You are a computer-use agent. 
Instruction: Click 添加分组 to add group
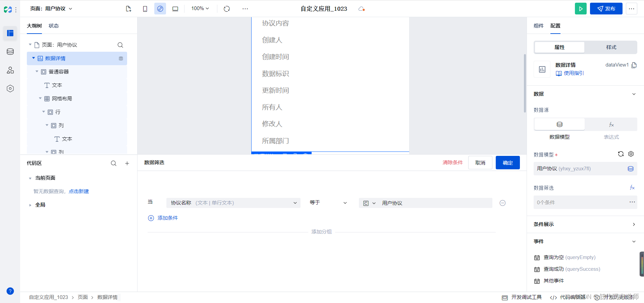coord(321,232)
